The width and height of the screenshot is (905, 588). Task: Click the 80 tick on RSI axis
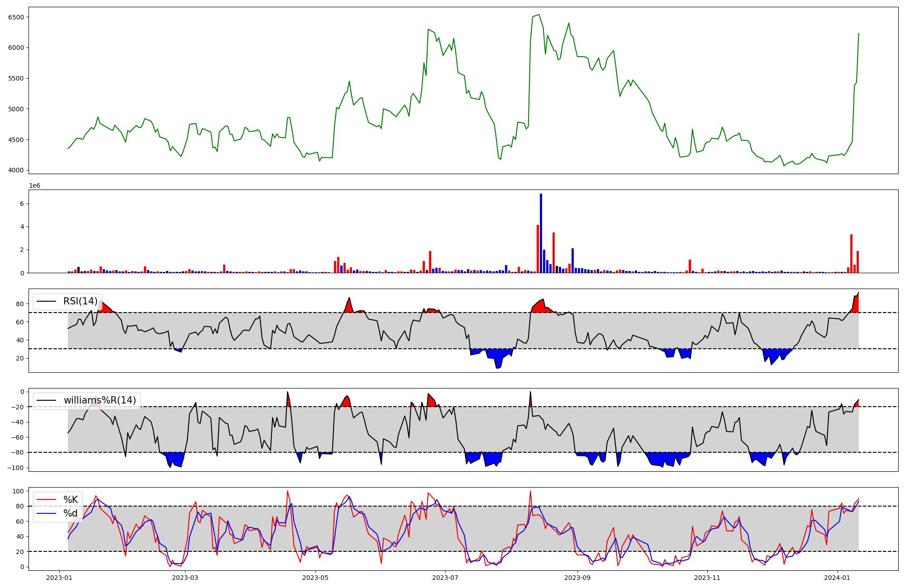pyautogui.click(x=20, y=304)
